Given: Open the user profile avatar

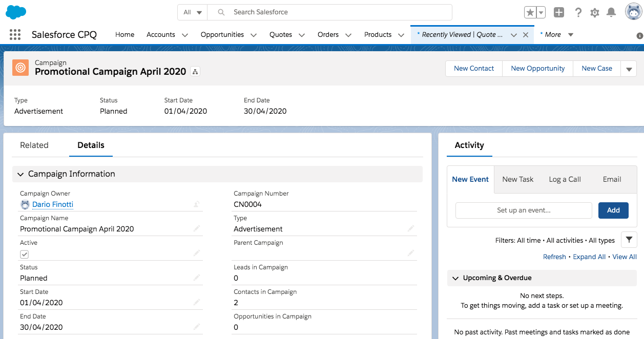Looking at the screenshot, I should coord(634,11).
